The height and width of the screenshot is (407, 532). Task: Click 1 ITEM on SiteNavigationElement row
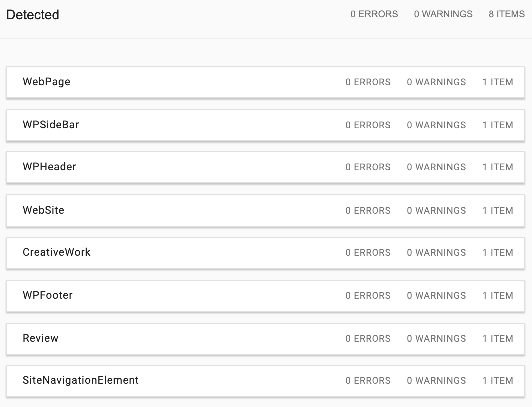[x=498, y=381]
